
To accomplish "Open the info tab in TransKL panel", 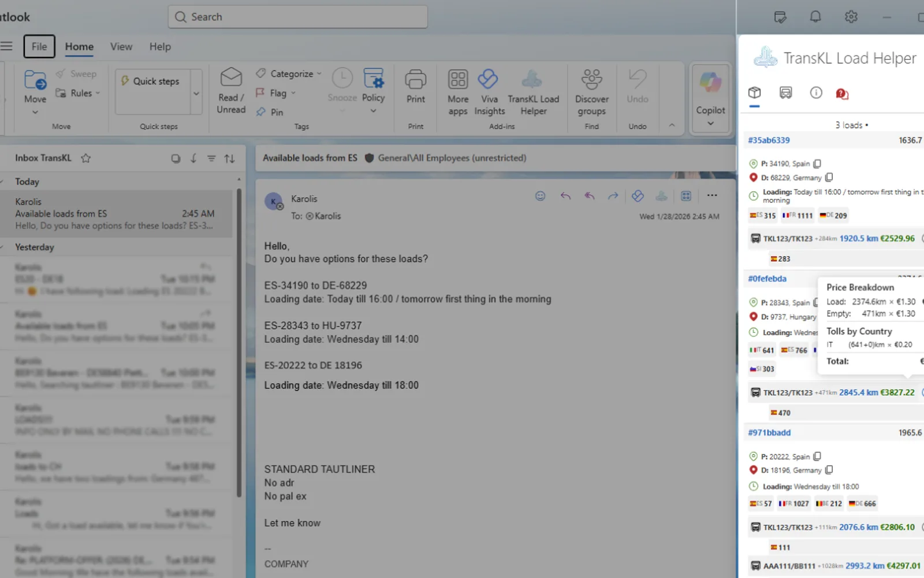I will (816, 92).
